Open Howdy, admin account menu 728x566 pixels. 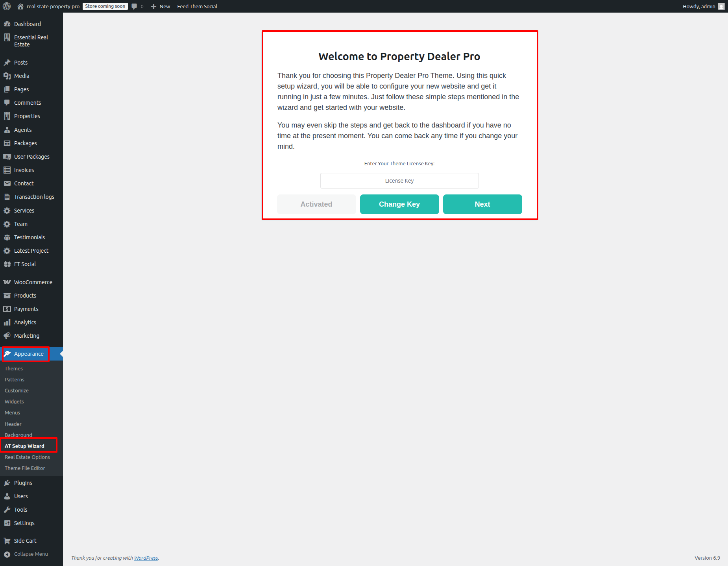coord(698,6)
